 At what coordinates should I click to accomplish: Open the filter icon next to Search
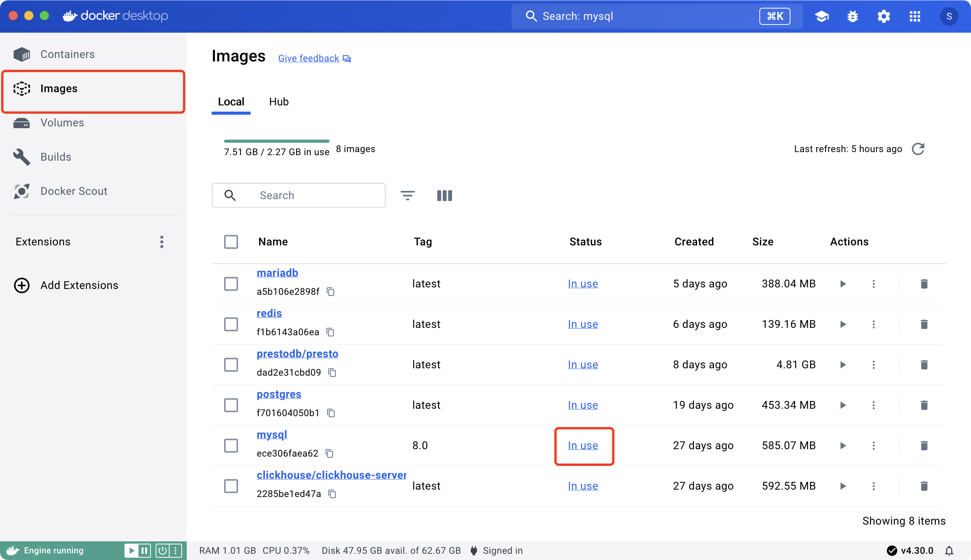click(408, 195)
